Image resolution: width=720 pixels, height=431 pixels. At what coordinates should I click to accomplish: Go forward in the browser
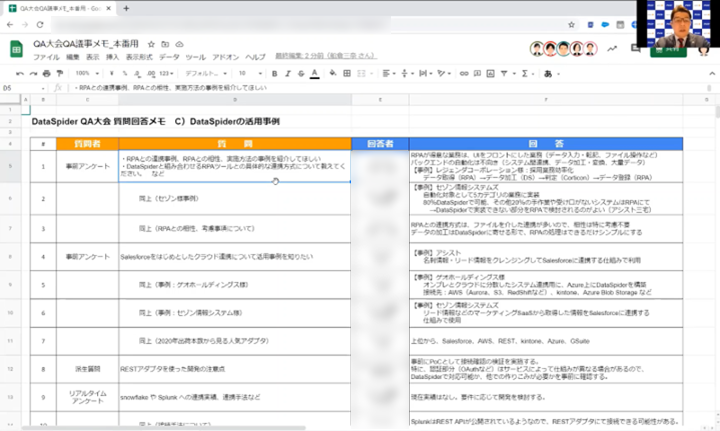pyautogui.click(x=25, y=25)
